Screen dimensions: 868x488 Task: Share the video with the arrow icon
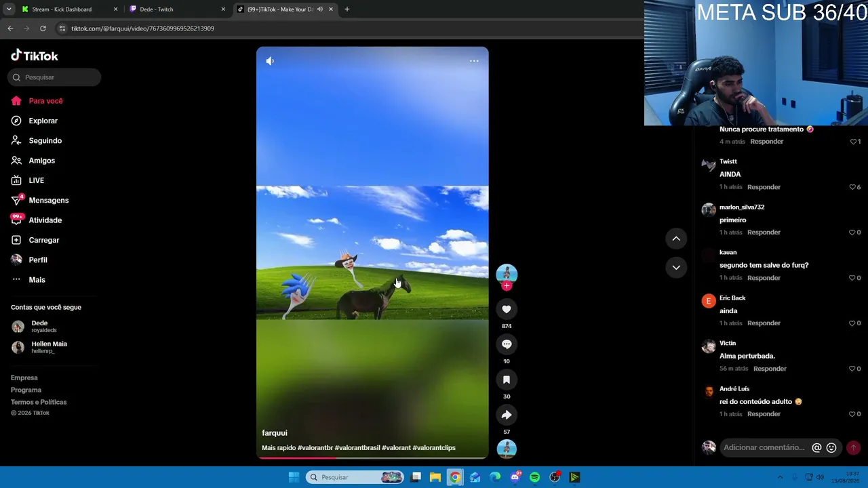click(x=507, y=415)
